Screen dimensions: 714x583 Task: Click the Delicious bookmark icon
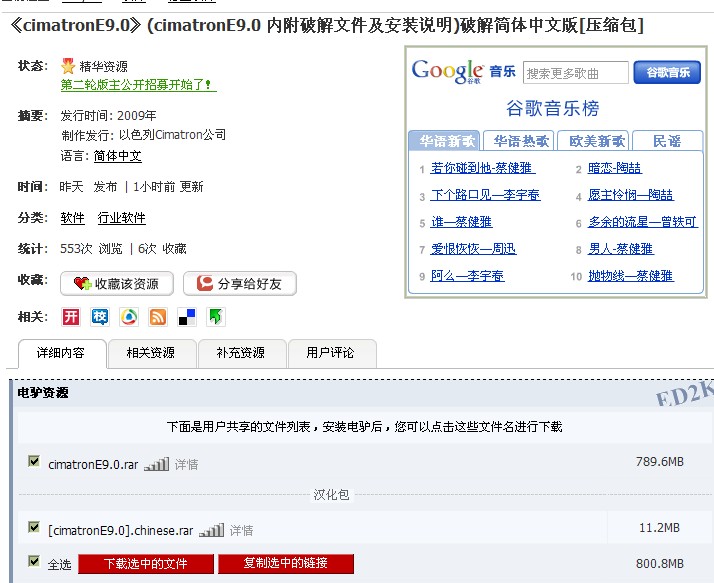(x=187, y=317)
